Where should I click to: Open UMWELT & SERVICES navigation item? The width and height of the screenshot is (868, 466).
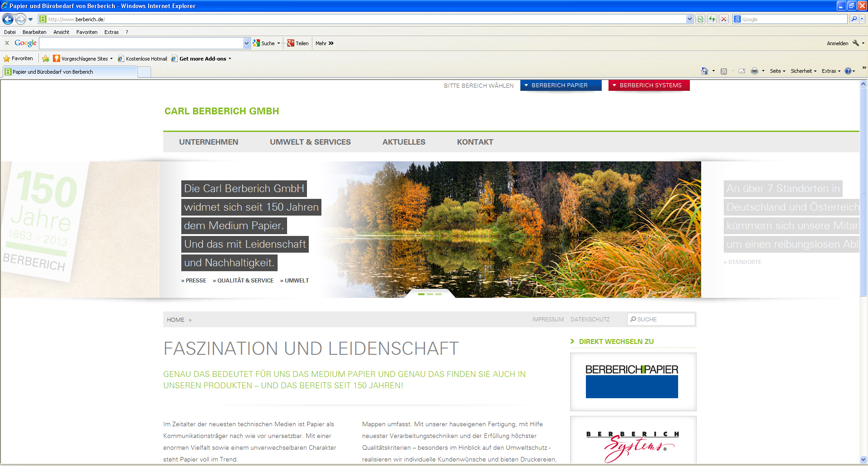click(x=310, y=142)
